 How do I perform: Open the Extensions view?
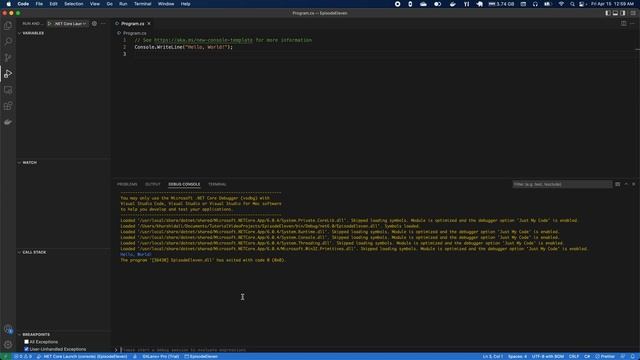8,106
